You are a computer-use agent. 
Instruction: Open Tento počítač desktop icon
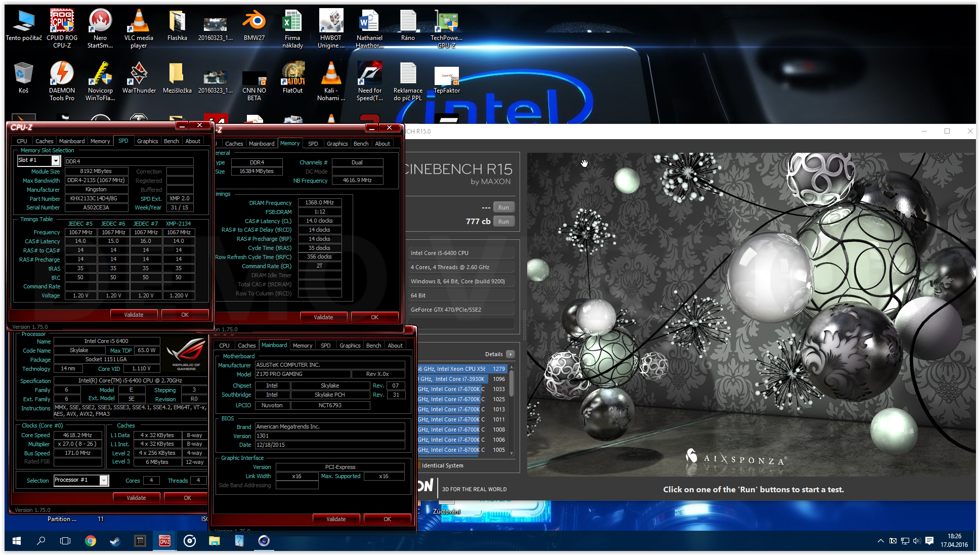(x=23, y=25)
